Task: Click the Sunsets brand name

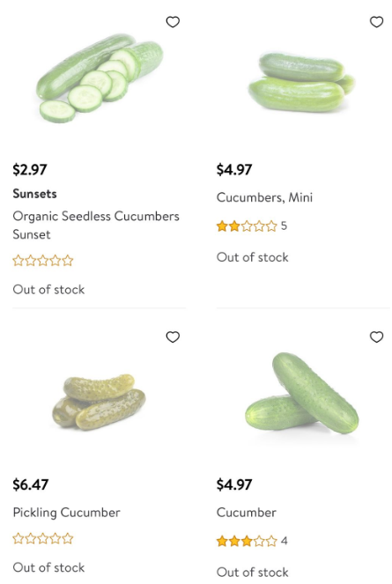Action: 34,194
